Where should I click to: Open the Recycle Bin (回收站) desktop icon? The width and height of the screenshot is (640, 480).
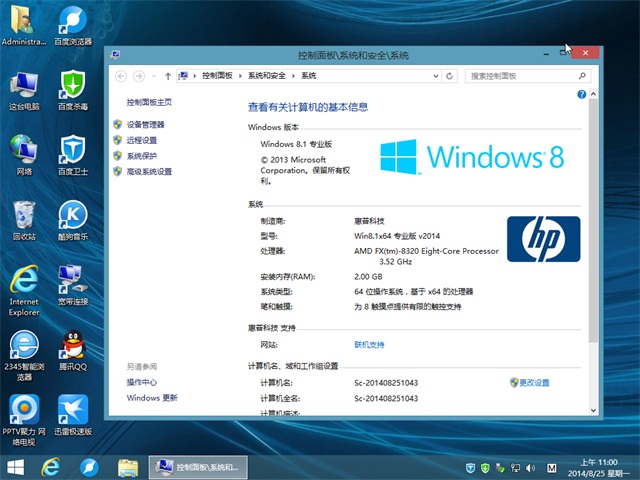(x=24, y=220)
